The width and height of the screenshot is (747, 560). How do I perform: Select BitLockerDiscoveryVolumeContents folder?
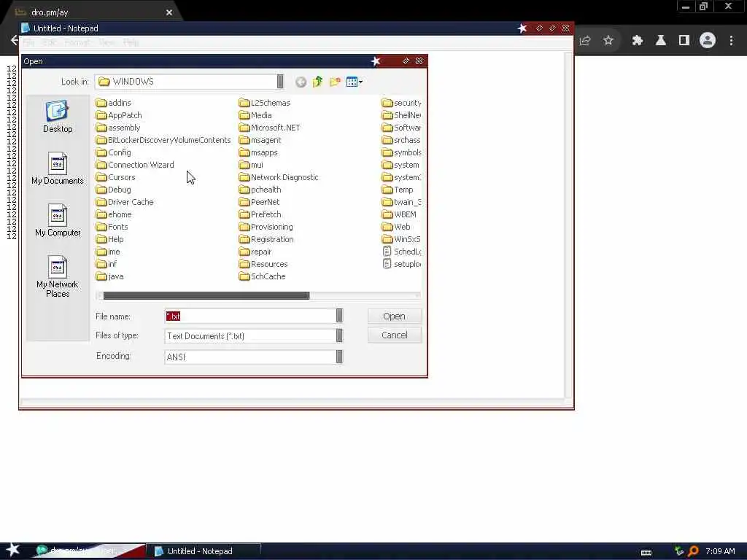[163, 140]
